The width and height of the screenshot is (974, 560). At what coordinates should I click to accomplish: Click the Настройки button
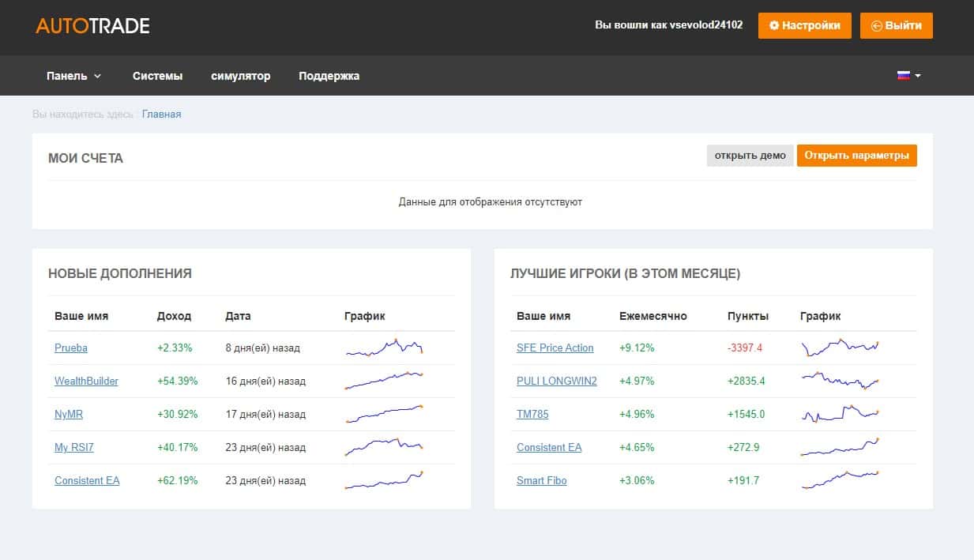805,25
